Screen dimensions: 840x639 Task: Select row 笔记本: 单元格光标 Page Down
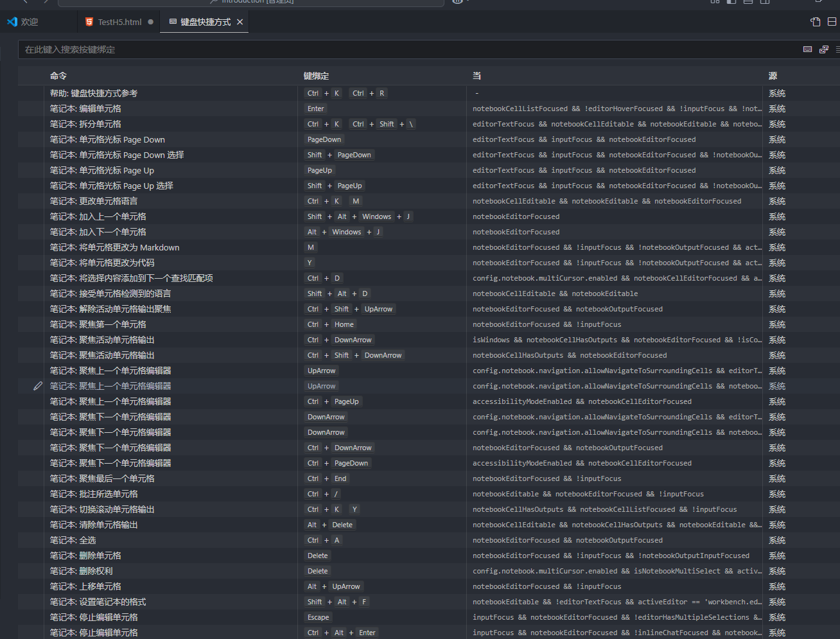coord(429,139)
